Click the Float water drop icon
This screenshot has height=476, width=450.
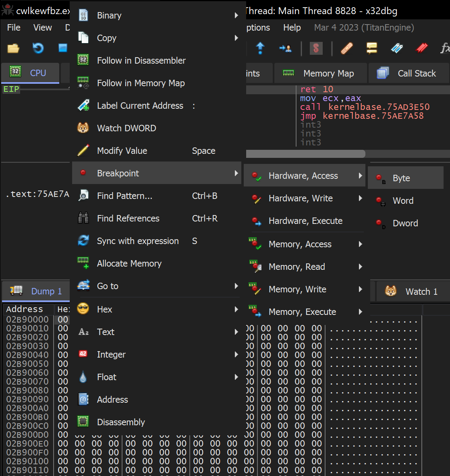click(x=83, y=377)
